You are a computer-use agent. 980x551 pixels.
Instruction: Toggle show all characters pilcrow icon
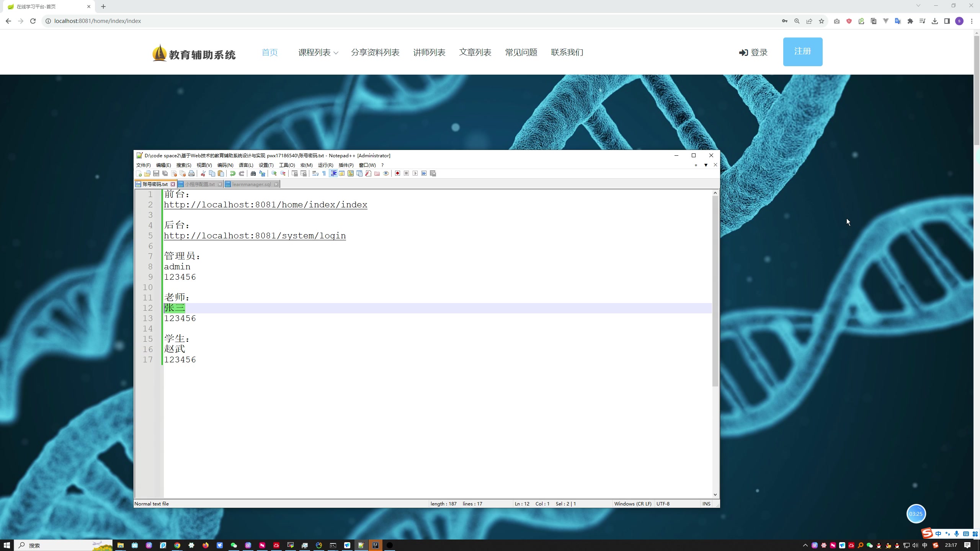coord(324,174)
